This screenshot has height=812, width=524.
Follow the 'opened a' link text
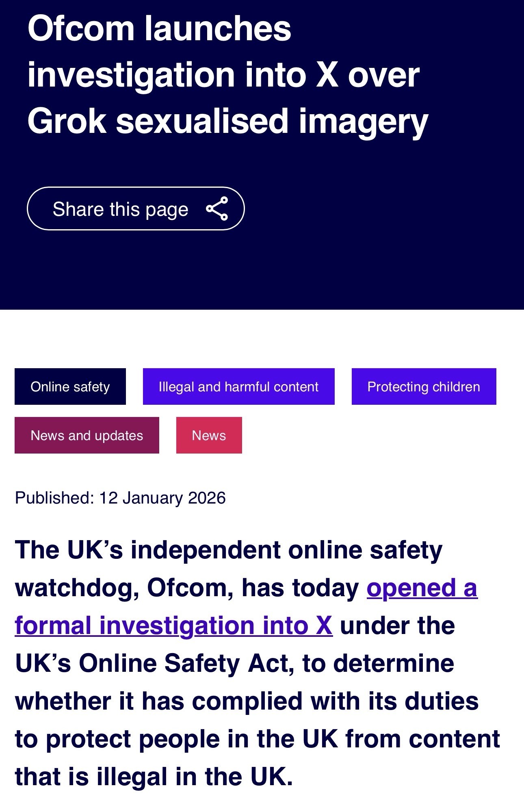coord(422,588)
